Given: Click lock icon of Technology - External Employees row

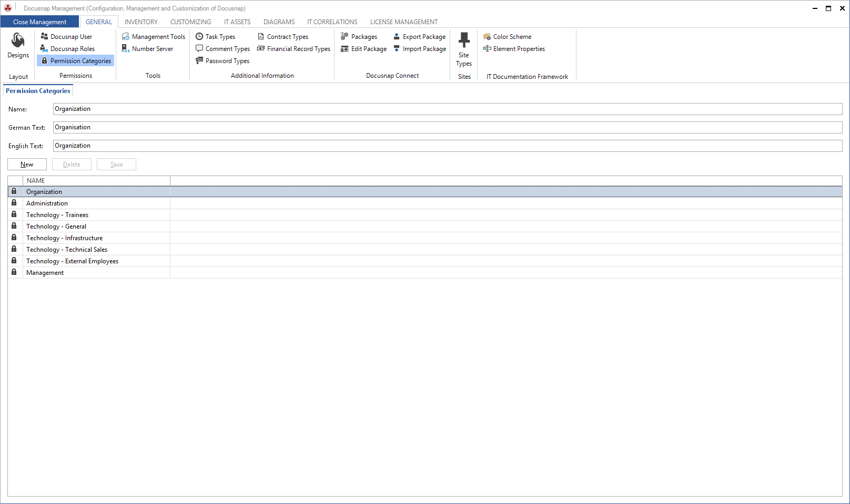Looking at the screenshot, I should 14,261.
